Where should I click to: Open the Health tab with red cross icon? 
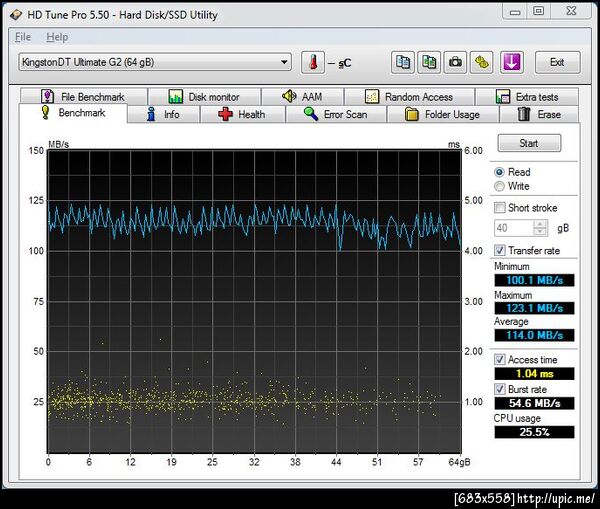point(241,115)
